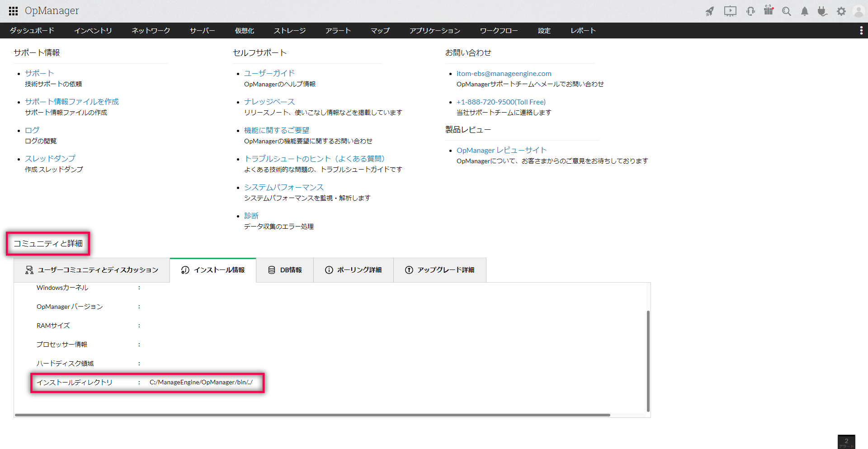Click the RAMサイズ label

click(x=53, y=326)
